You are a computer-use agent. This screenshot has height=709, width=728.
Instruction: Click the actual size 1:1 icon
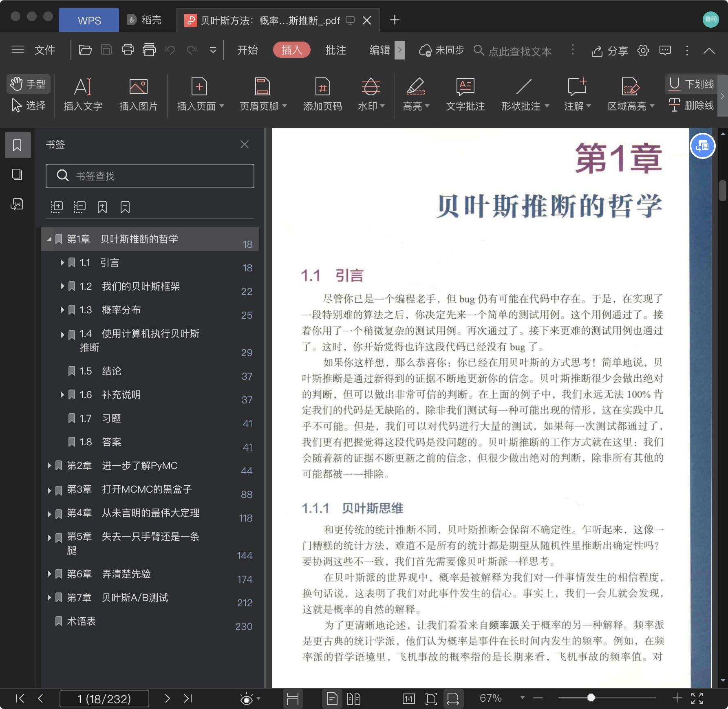click(408, 699)
